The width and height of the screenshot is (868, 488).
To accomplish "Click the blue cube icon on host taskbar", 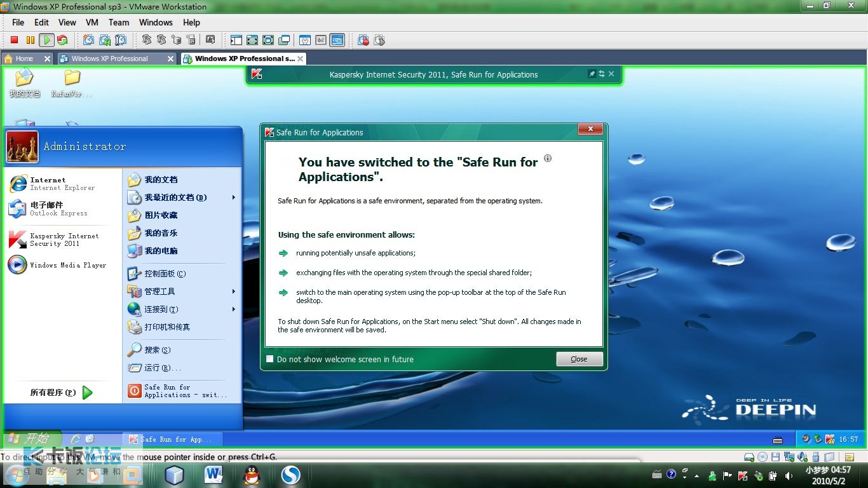I will pyautogui.click(x=174, y=475).
